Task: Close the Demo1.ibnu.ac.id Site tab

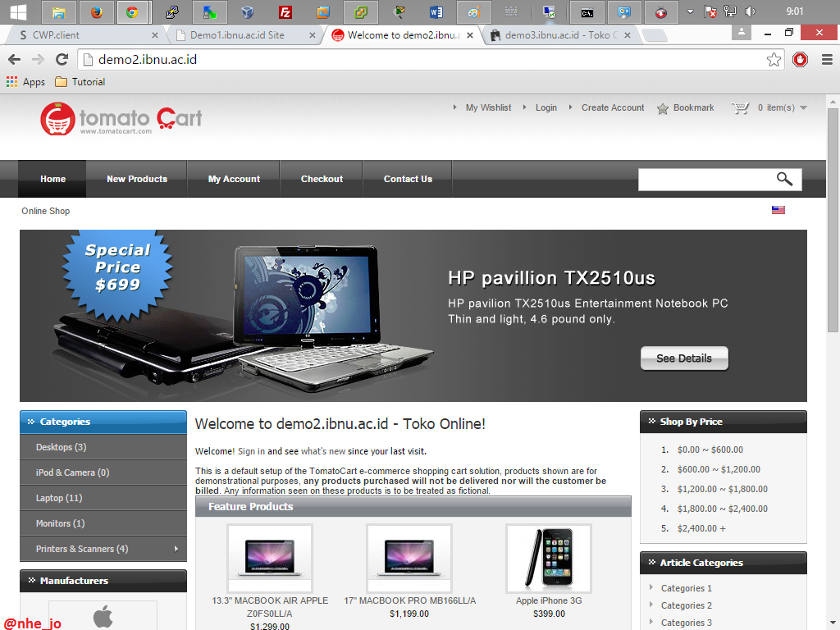Action: point(313,35)
